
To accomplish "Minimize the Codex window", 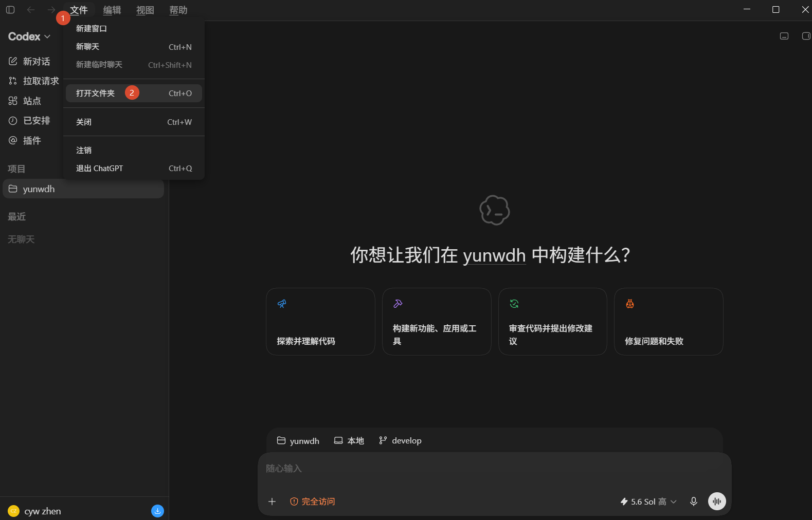I will pyautogui.click(x=747, y=9).
